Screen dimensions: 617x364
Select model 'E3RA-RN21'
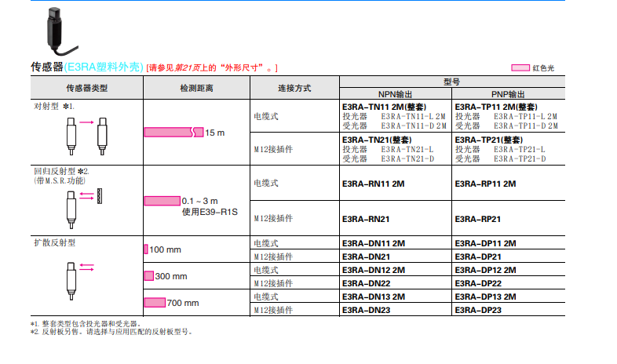(366, 220)
